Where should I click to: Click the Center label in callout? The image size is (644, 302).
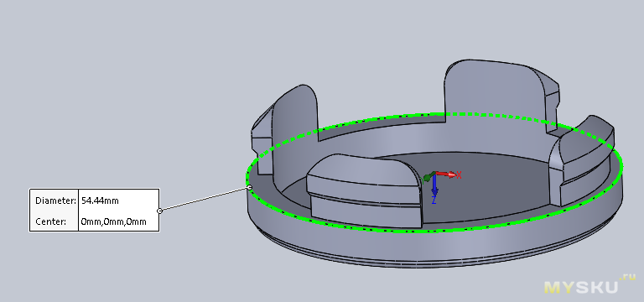tap(50, 221)
